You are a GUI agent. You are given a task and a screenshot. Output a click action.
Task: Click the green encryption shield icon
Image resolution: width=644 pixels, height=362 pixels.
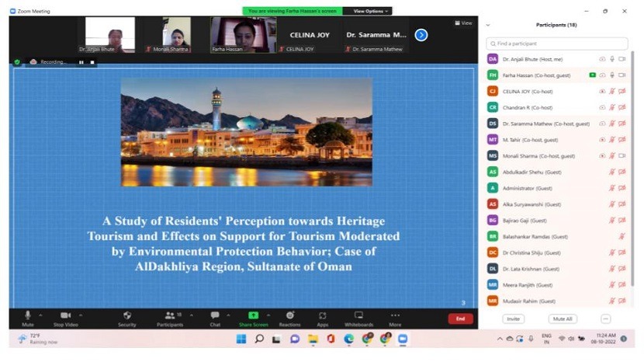coord(17,62)
